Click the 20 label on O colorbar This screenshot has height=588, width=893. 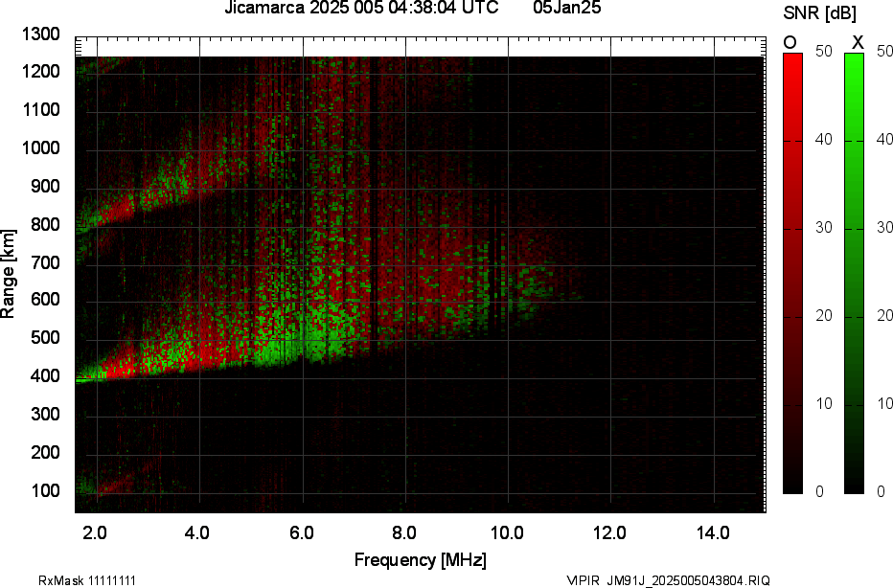(823, 315)
